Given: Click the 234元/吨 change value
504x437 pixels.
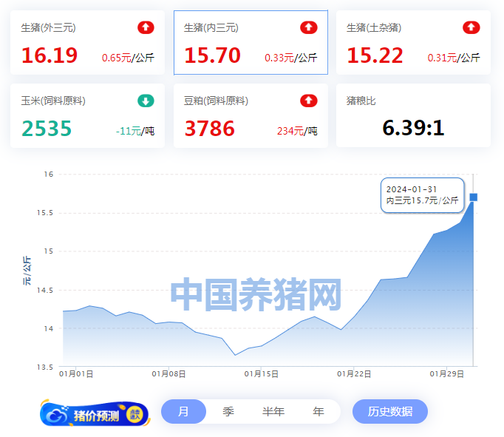Looking at the screenshot, I should (x=297, y=131).
